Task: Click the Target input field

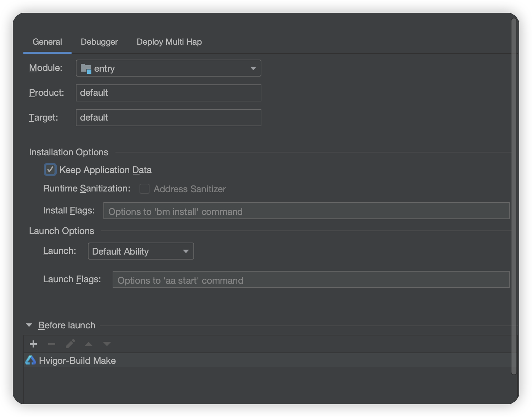Action: (x=168, y=118)
